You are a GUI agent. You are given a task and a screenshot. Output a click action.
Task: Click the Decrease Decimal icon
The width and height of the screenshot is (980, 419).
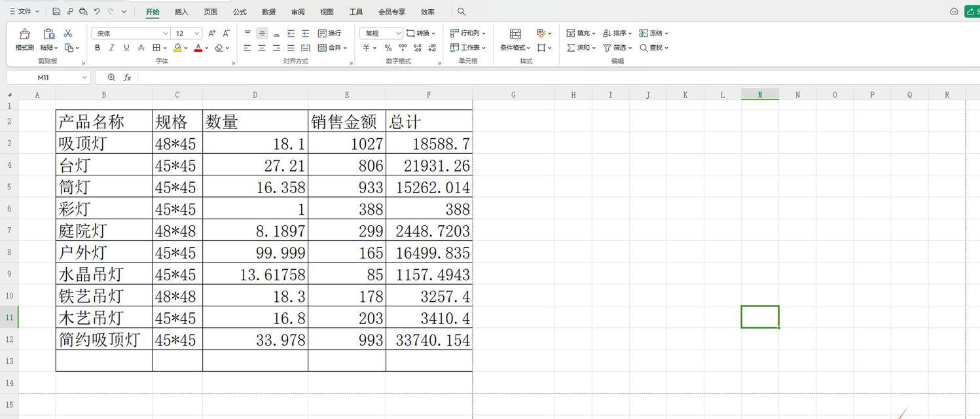[x=432, y=48]
